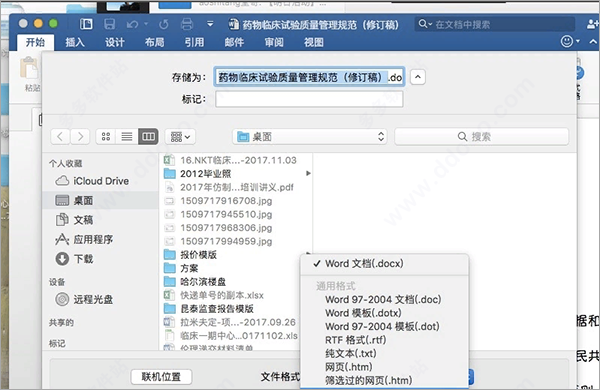
Task: Select file 快递单号的副本.xlsx
Action: [x=214, y=295]
